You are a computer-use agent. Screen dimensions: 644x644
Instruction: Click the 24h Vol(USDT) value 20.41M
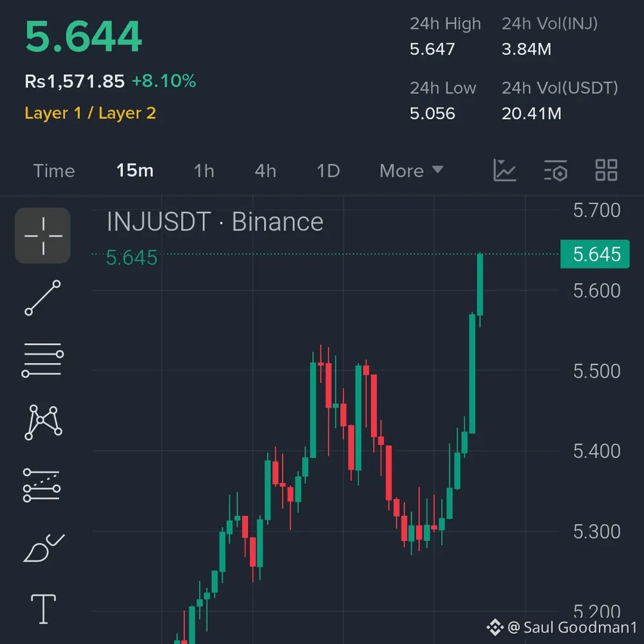pos(531,114)
